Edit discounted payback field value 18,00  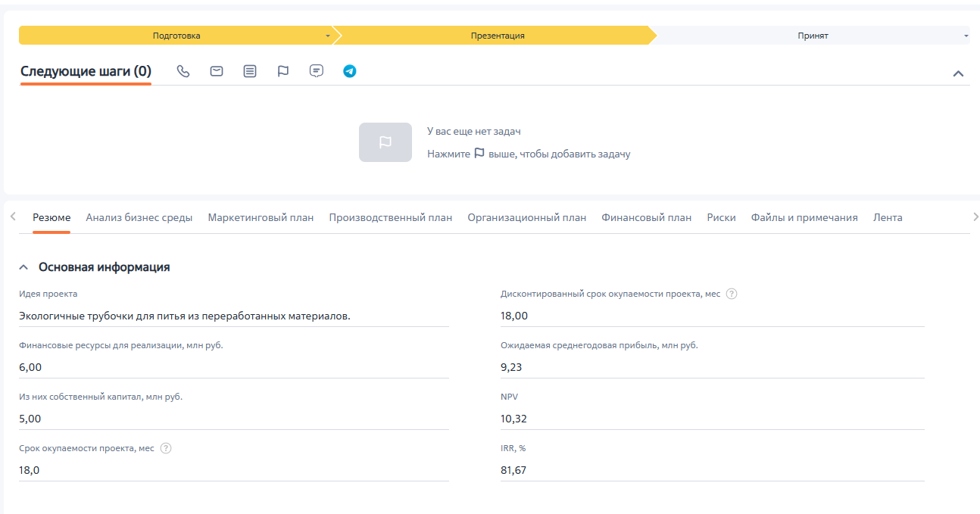[x=713, y=316]
